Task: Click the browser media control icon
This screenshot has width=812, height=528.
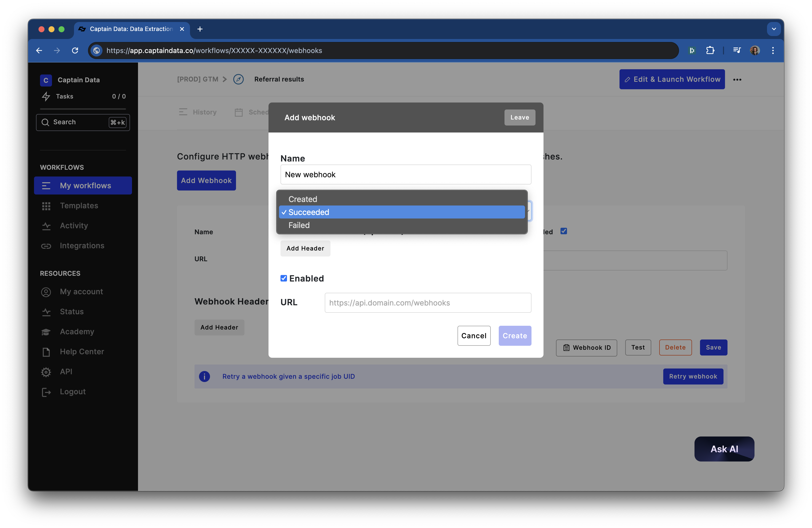Action: point(736,50)
